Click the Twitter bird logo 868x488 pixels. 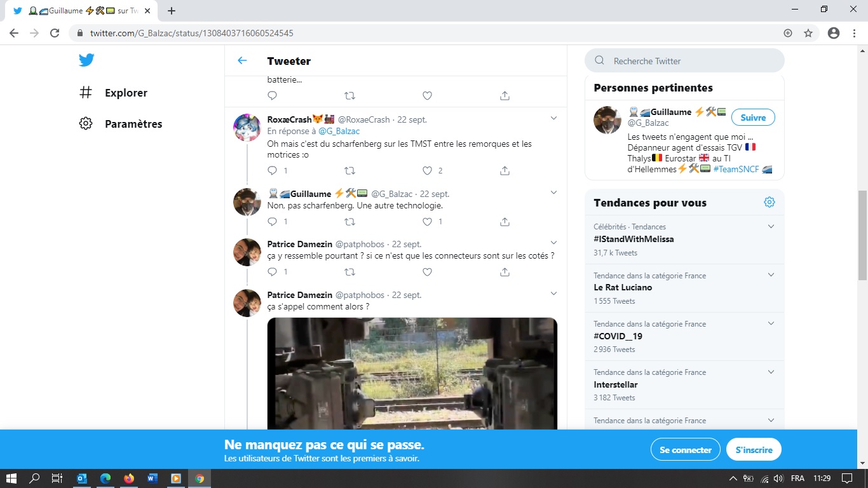[x=86, y=60]
